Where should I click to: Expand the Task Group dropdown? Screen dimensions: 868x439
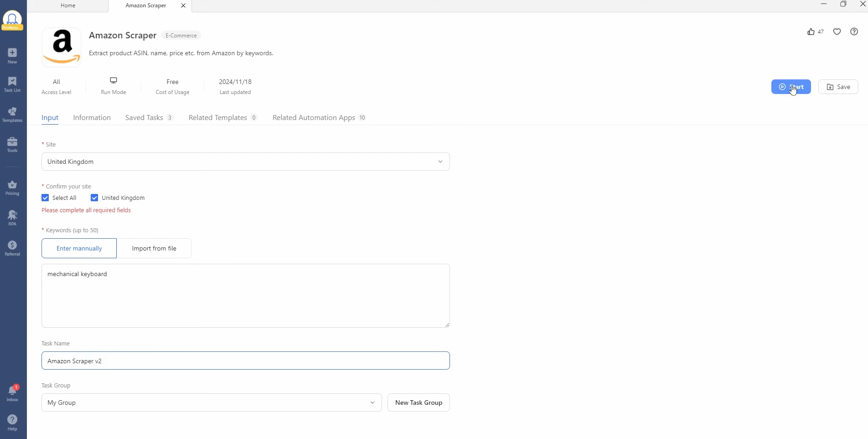[x=212, y=402]
